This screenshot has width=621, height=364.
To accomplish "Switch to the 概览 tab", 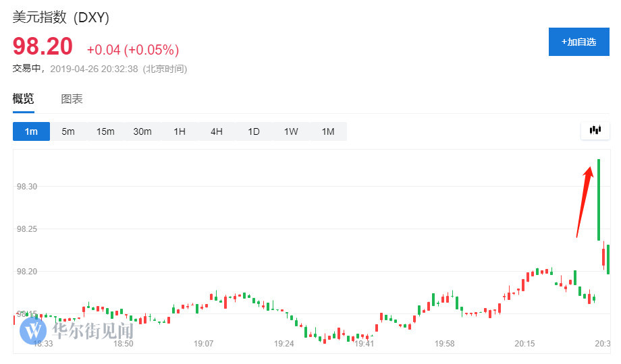I will [x=23, y=98].
